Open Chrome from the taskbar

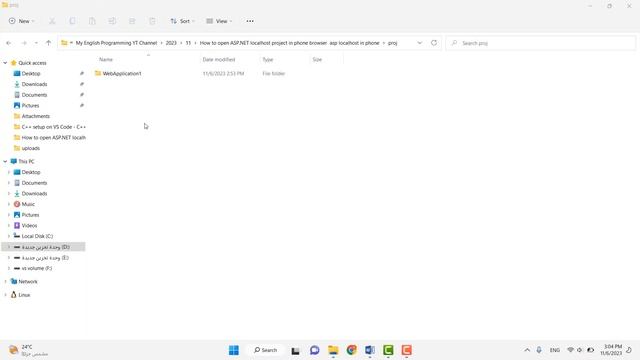click(351, 350)
